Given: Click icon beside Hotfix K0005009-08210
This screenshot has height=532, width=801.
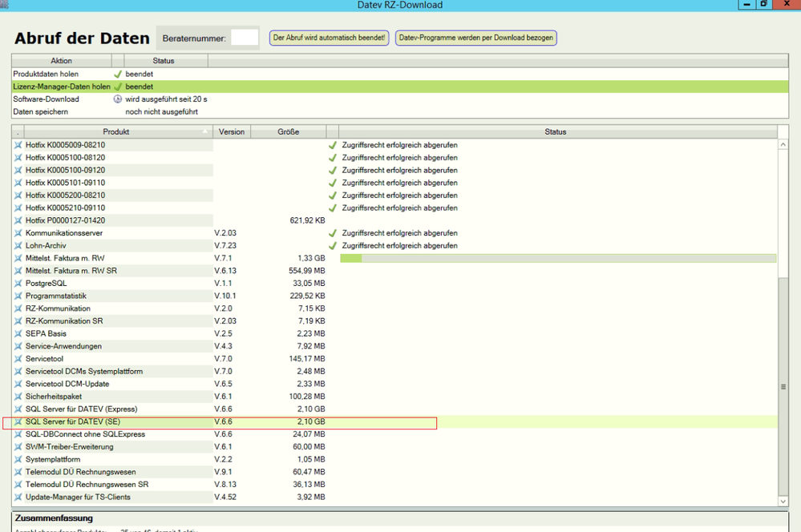Looking at the screenshot, I should (18, 145).
